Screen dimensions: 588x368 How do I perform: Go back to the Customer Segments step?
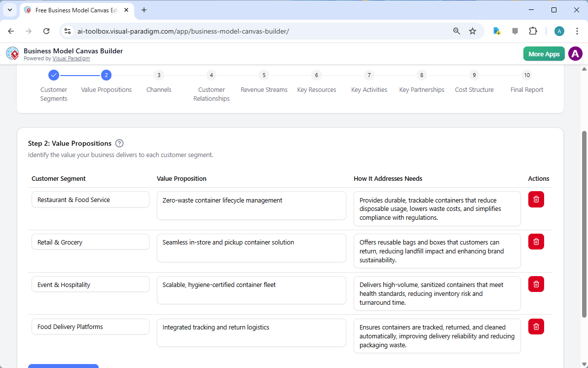tap(53, 75)
